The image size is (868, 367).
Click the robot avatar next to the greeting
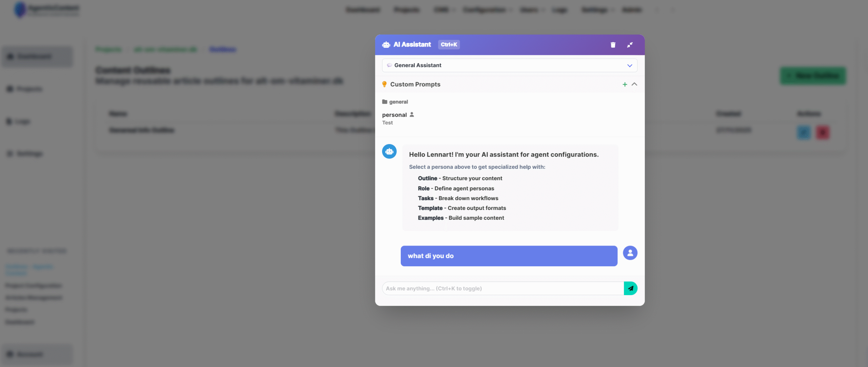389,151
